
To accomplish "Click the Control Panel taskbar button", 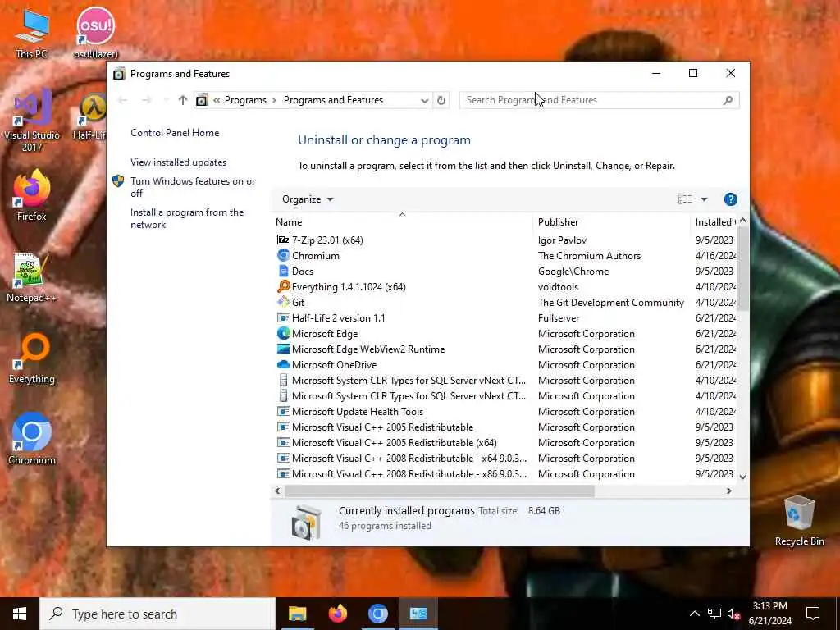I will [418, 614].
